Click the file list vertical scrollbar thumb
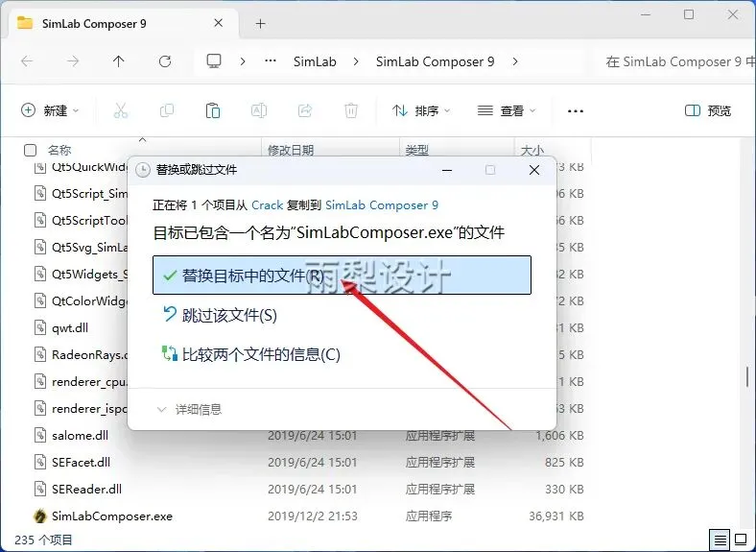756x552 pixels. [746, 376]
